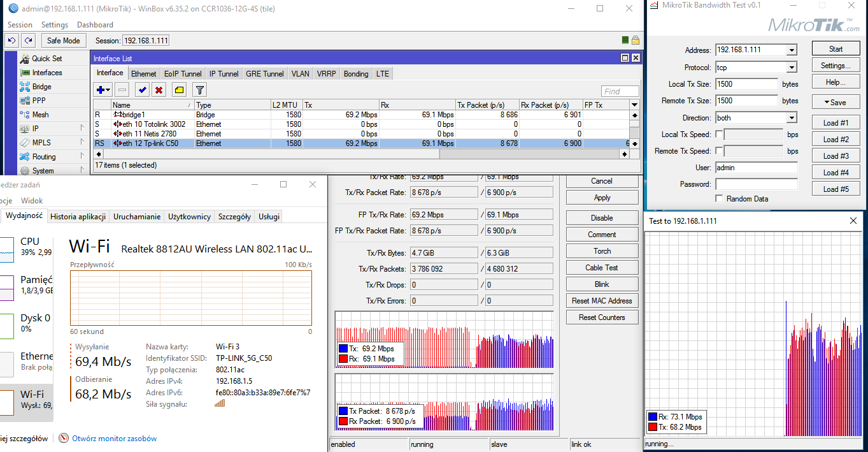Expand the Address dropdown in Bandwidth Test
Screen dimensions: 868x452
[792, 50]
